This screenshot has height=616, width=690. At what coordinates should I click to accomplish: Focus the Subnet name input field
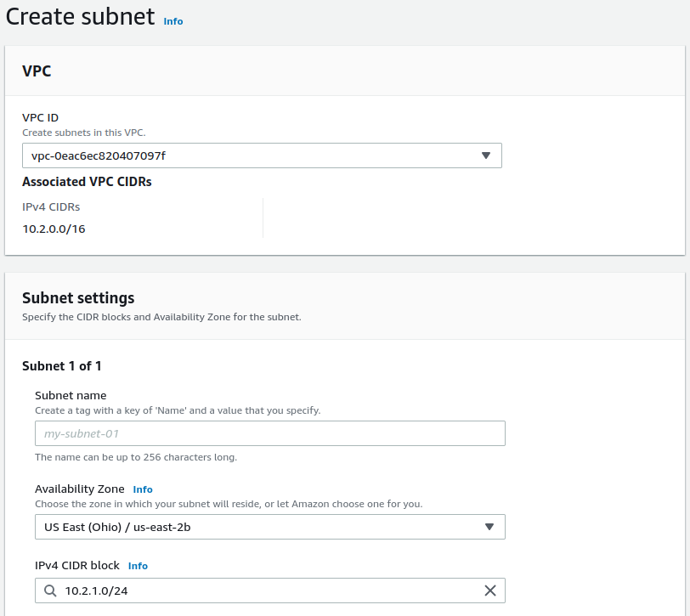point(270,433)
